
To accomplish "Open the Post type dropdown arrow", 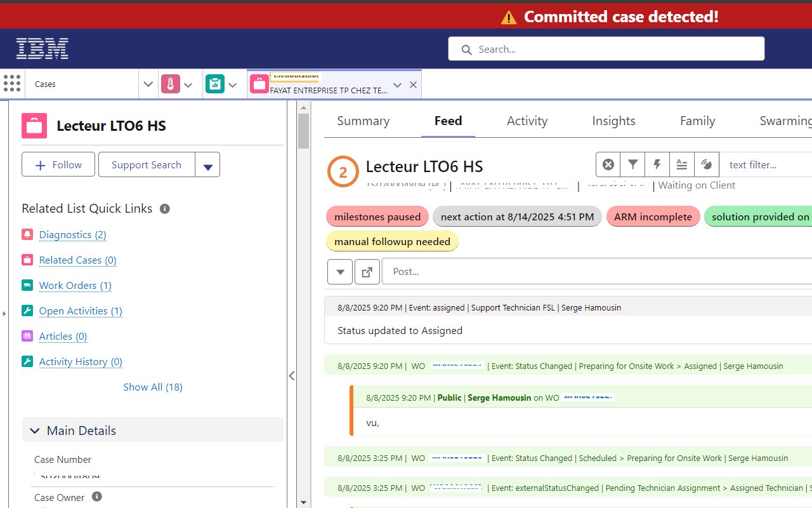I will pos(340,272).
